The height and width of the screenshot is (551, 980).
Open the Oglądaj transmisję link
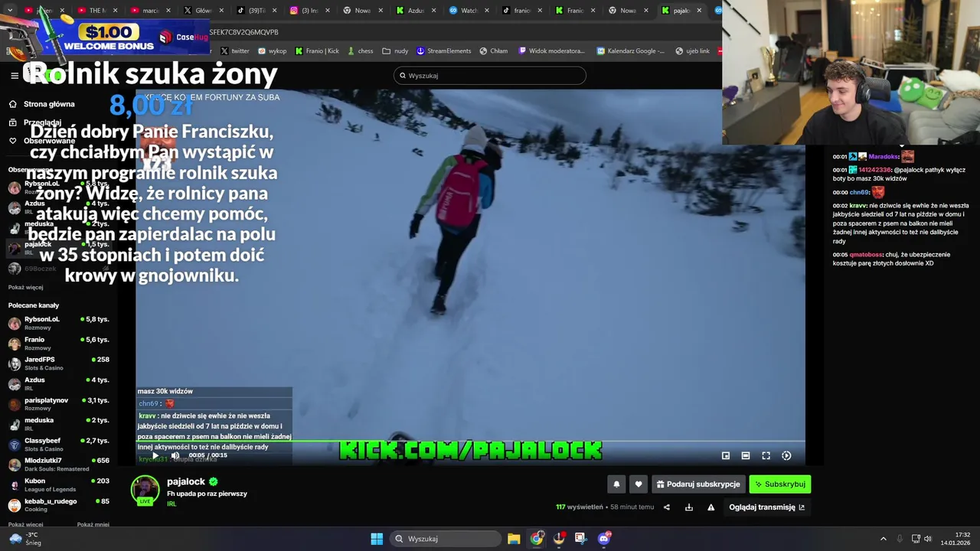767,507
